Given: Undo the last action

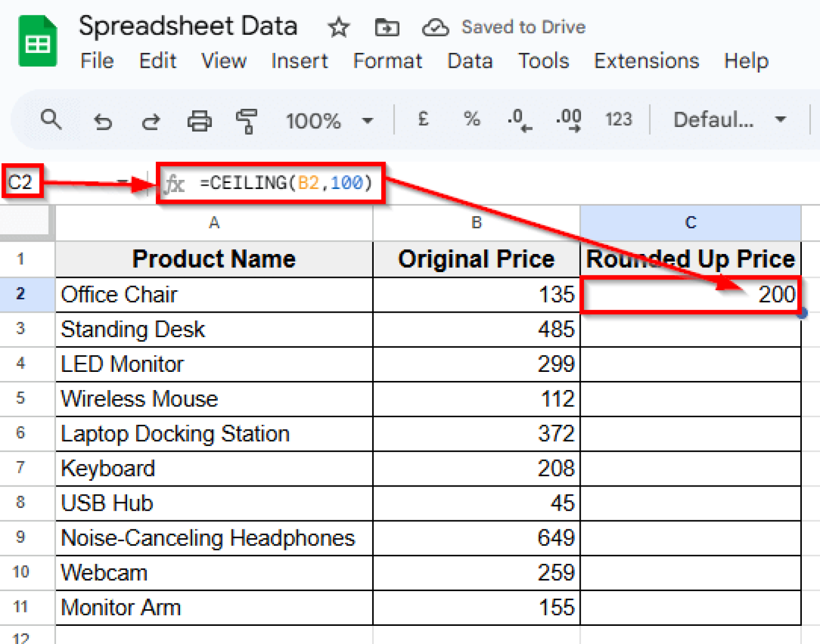Looking at the screenshot, I should click(x=102, y=121).
